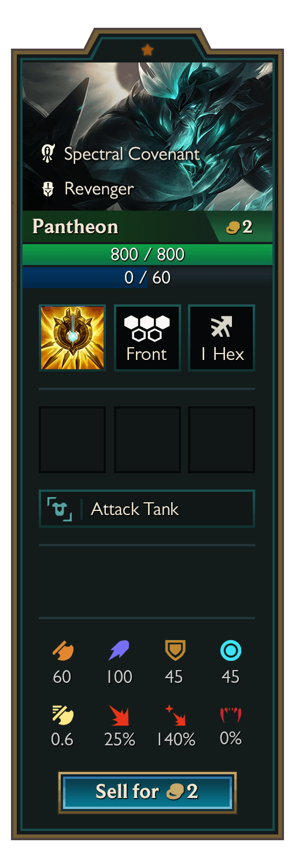Click the magic resist circle icon
The image size is (295, 868).
coord(231,651)
